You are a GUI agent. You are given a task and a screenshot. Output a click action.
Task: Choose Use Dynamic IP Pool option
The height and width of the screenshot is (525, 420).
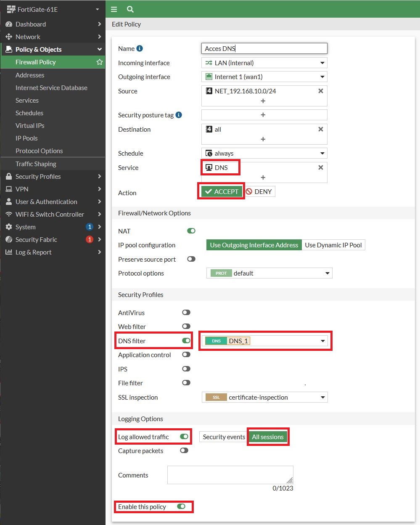(333, 245)
